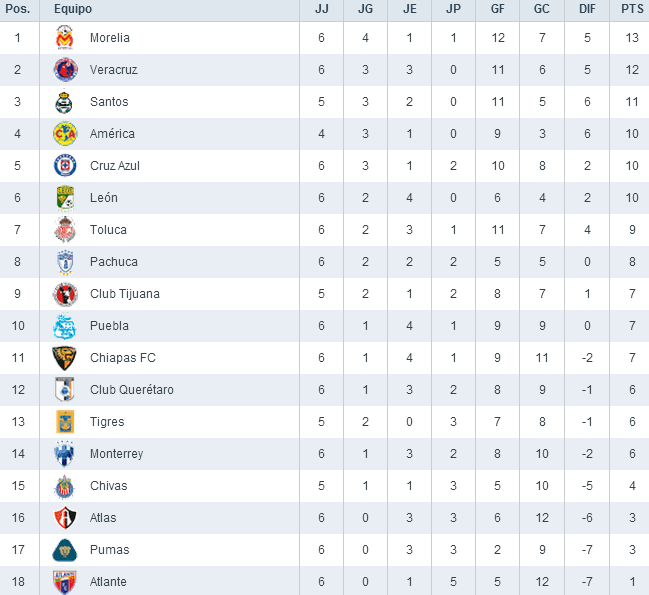Screen dimensions: 649x595
Task: Open the Cruz Azul crest icon
Action: 65,166
